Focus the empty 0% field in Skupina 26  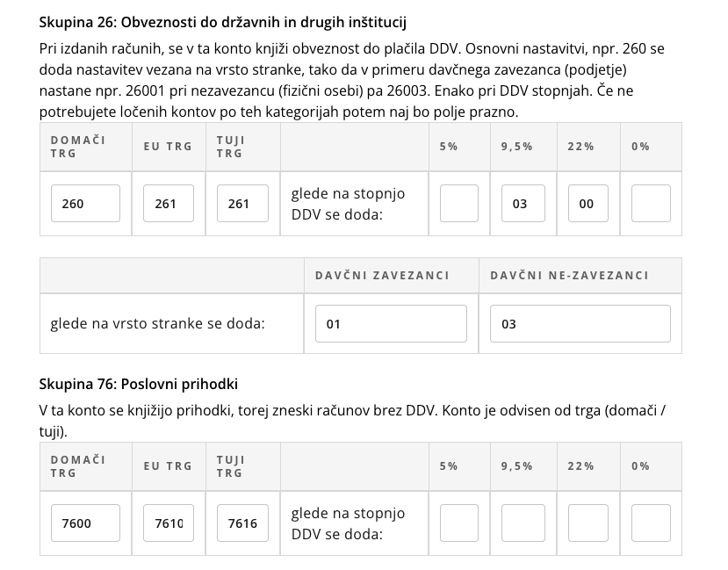(x=651, y=204)
